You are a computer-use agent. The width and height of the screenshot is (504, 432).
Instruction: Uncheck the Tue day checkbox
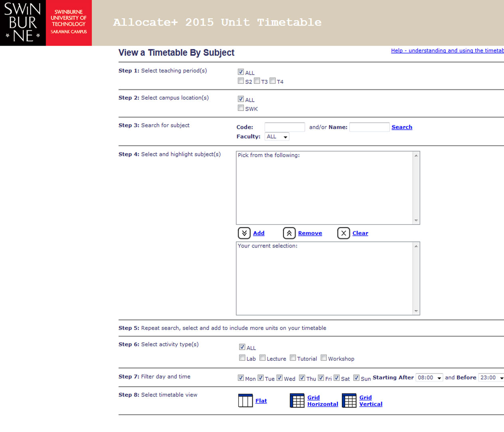[x=261, y=378]
